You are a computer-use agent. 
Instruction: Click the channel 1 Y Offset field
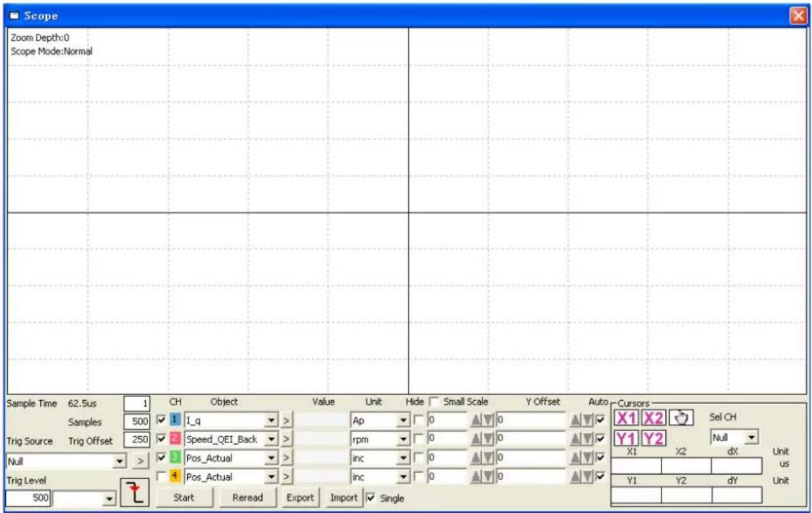click(x=532, y=421)
